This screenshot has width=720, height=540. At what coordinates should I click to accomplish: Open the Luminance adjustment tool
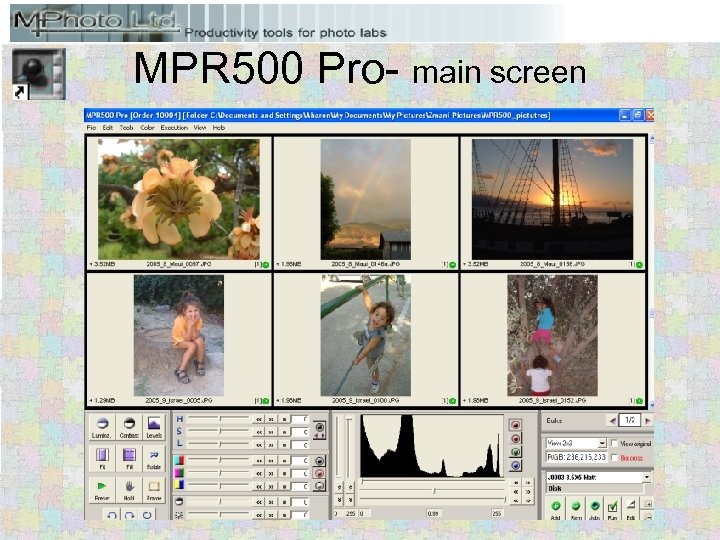coord(102,428)
